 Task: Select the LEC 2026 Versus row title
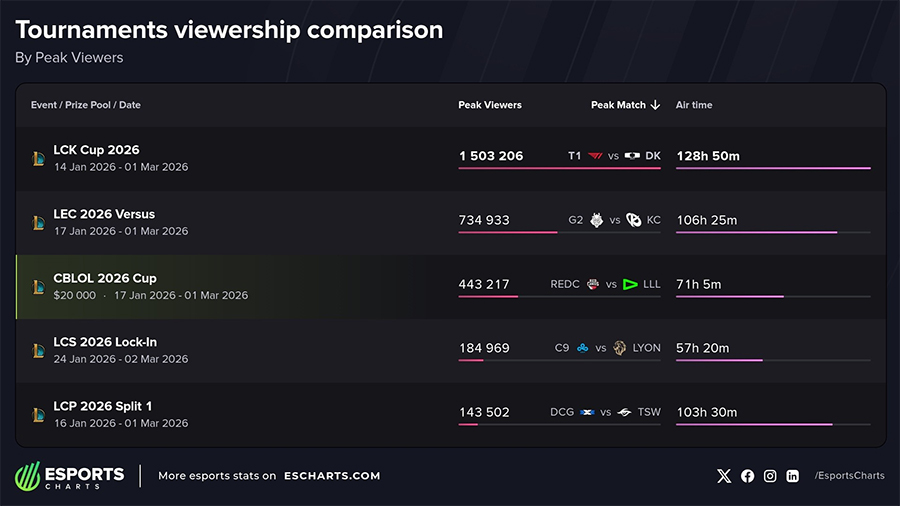coord(104,214)
